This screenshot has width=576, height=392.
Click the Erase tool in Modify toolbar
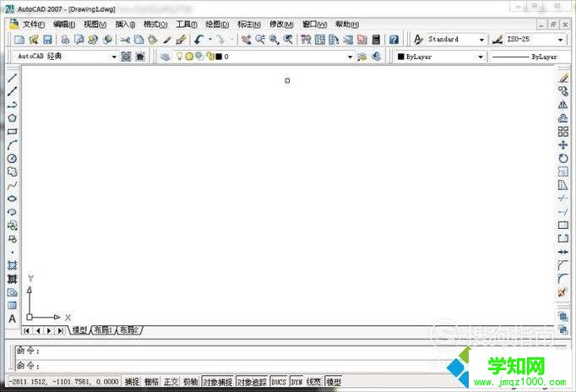point(563,78)
